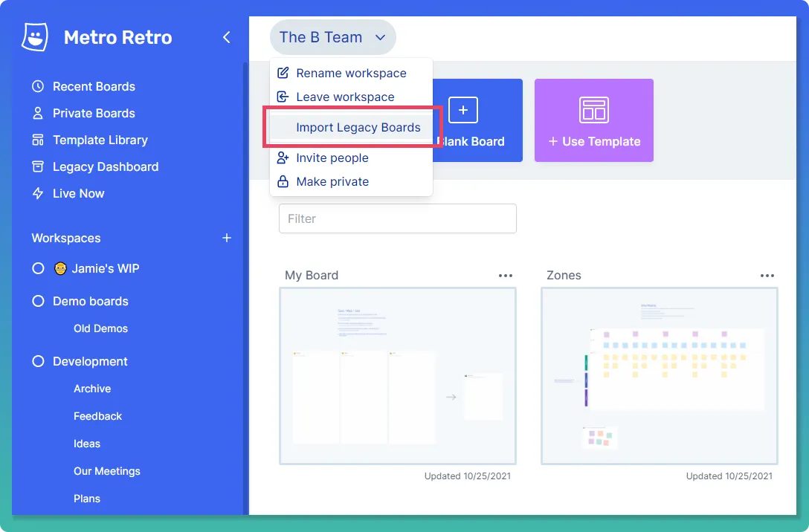Select the circle next to Demo boards

[x=38, y=301]
